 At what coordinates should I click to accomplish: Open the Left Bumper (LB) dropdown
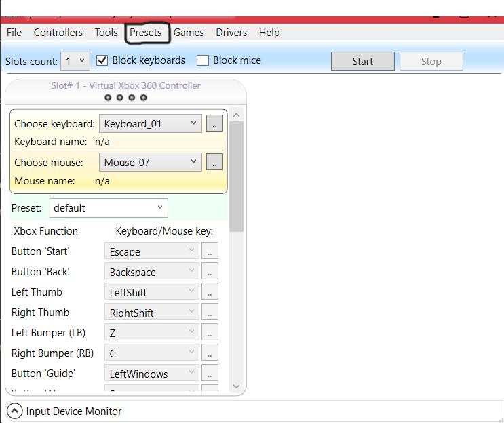(x=152, y=332)
